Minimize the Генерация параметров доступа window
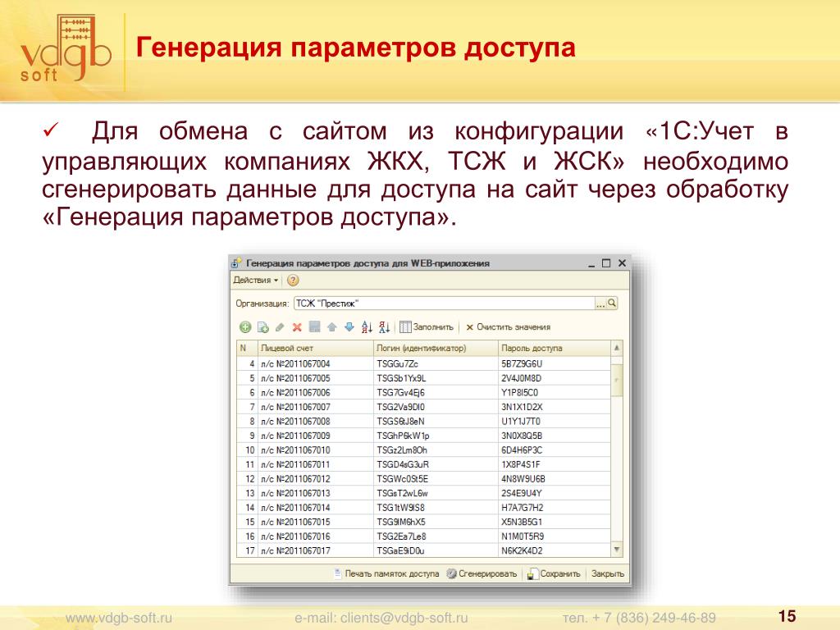 (591, 263)
